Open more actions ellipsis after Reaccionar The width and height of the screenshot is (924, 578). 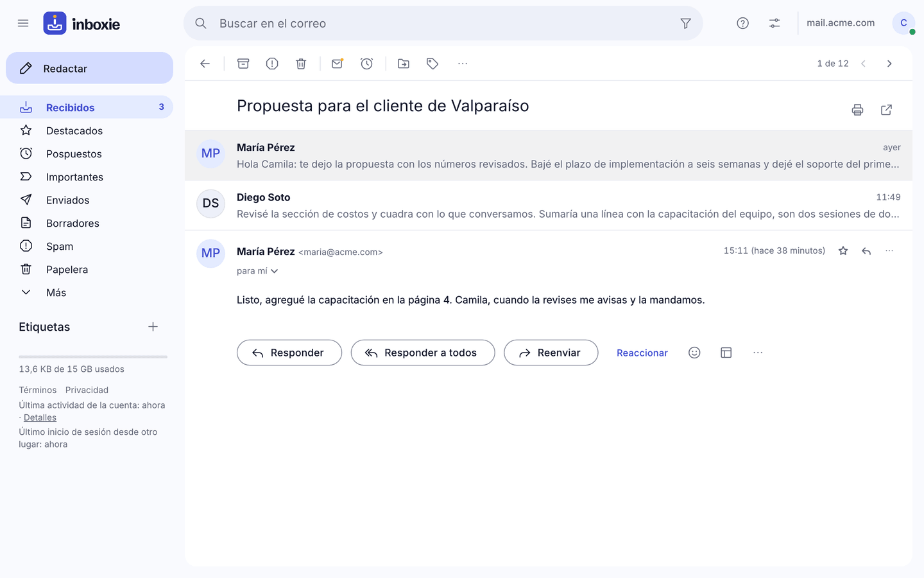(x=758, y=353)
